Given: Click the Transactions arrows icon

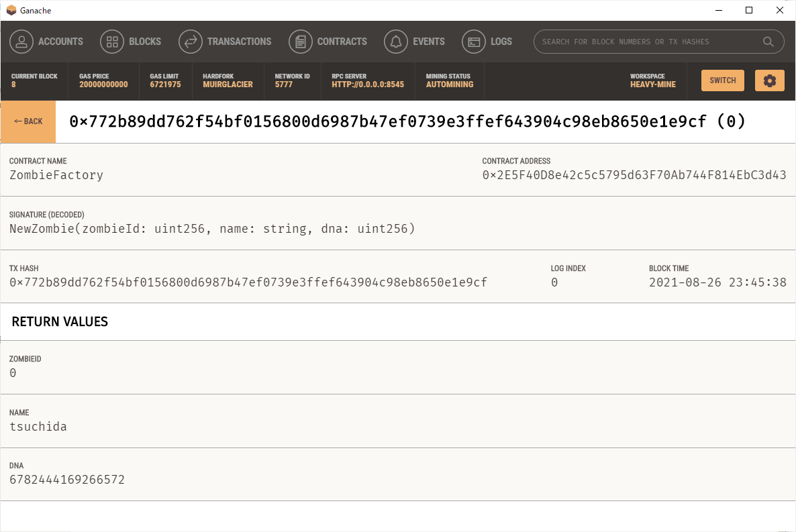Looking at the screenshot, I should tap(191, 42).
